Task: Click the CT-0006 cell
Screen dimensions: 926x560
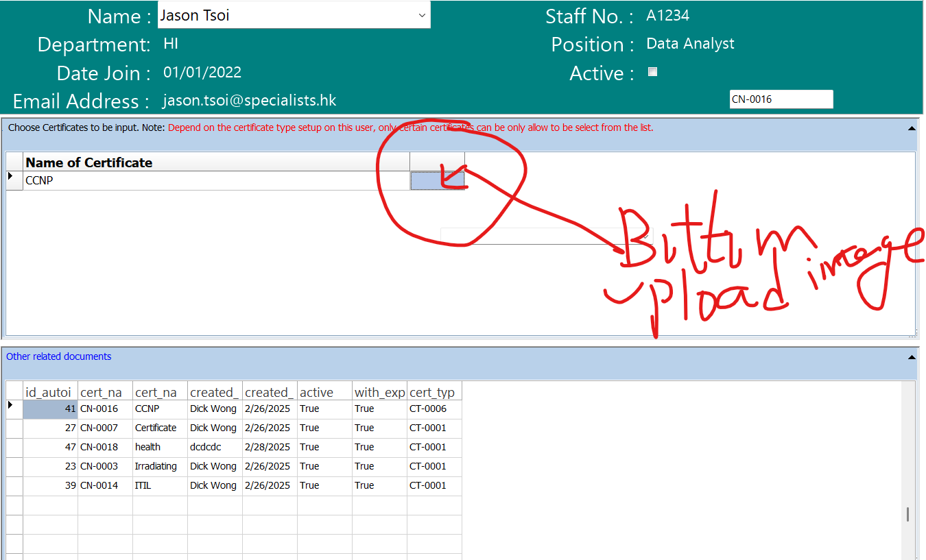Action: [434, 409]
